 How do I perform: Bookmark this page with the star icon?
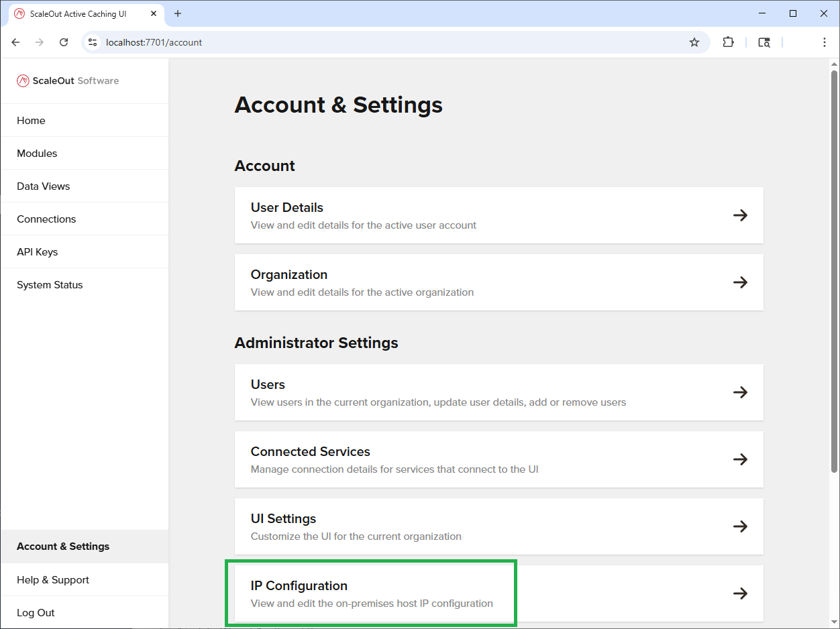694,42
